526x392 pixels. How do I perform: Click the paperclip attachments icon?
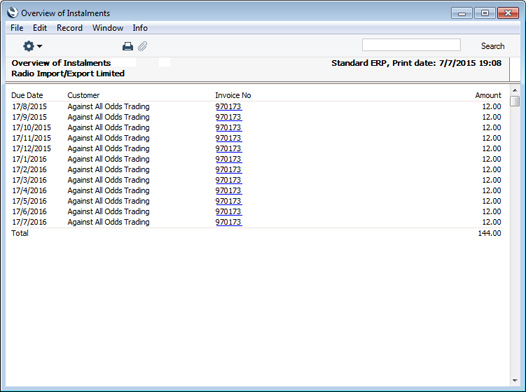click(143, 46)
